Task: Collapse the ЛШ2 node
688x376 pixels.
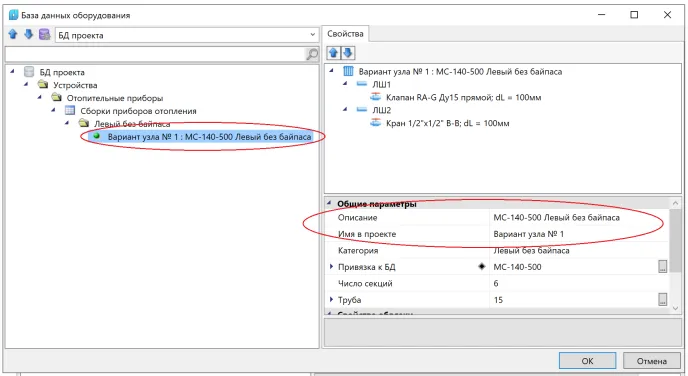Action: click(345, 109)
